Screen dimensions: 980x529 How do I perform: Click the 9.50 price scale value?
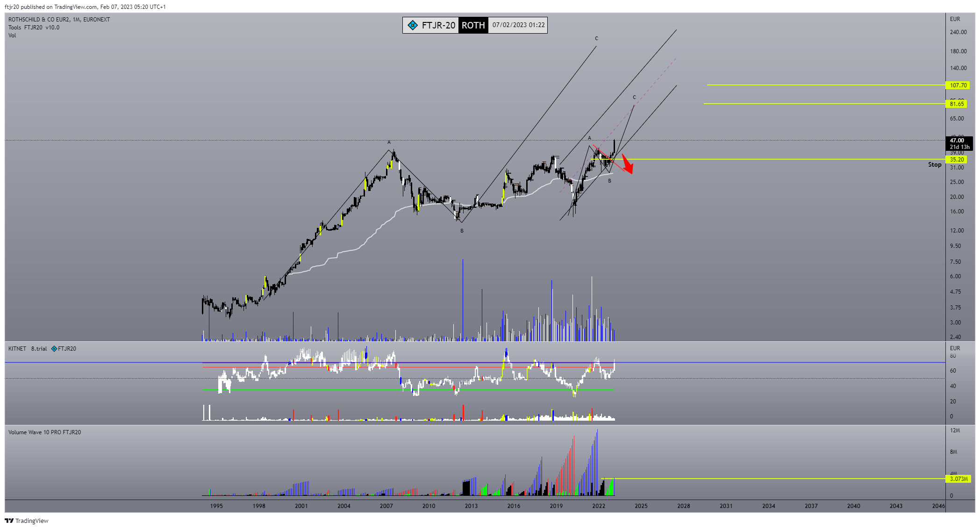[x=955, y=246]
